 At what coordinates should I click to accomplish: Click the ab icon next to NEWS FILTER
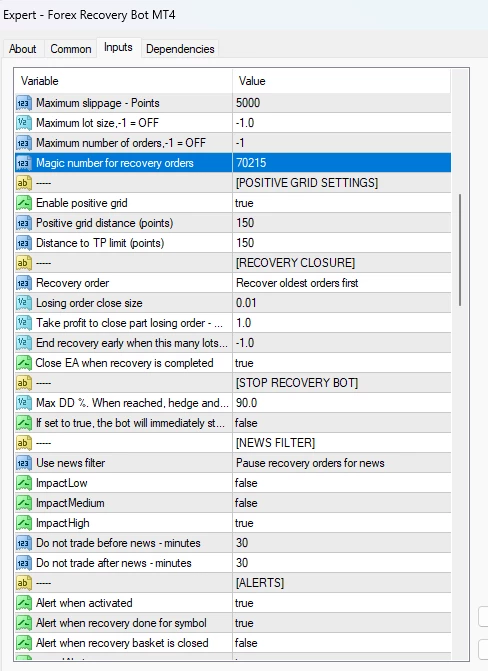pos(24,443)
